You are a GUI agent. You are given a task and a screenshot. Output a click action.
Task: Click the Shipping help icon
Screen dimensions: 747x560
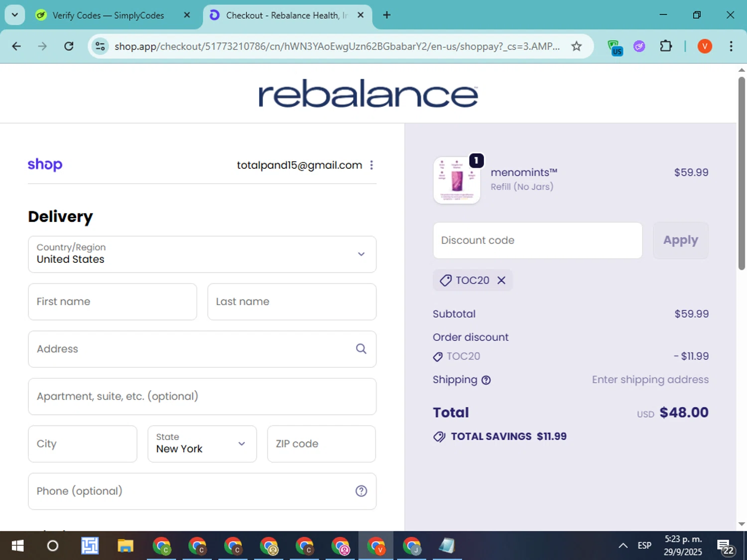[x=486, y=380]
